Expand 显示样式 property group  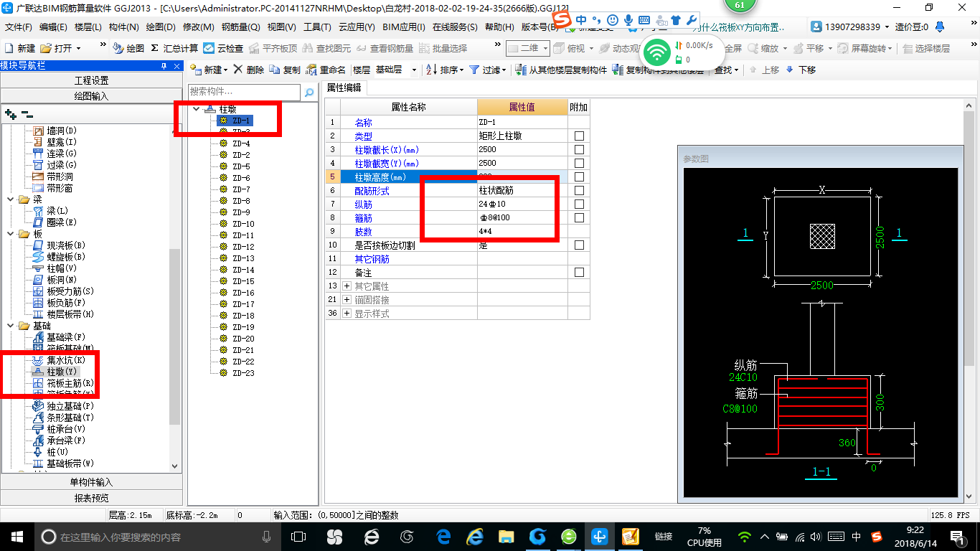pos(347,314)
